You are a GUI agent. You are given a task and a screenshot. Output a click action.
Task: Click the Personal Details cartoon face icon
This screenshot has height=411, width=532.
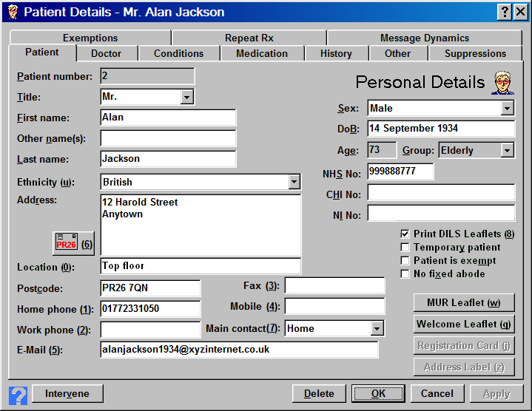(x=503, y=83)
